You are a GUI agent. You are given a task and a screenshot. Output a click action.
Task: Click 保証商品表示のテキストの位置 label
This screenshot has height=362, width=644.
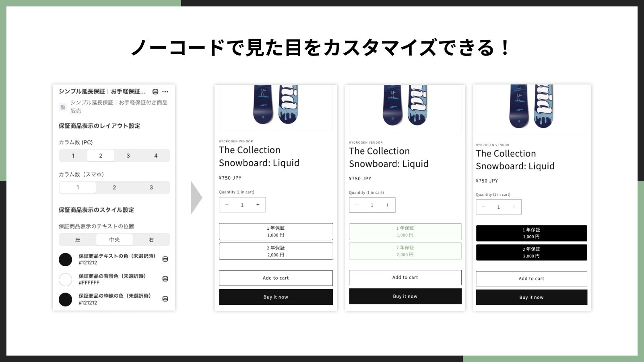coord(96,226)
